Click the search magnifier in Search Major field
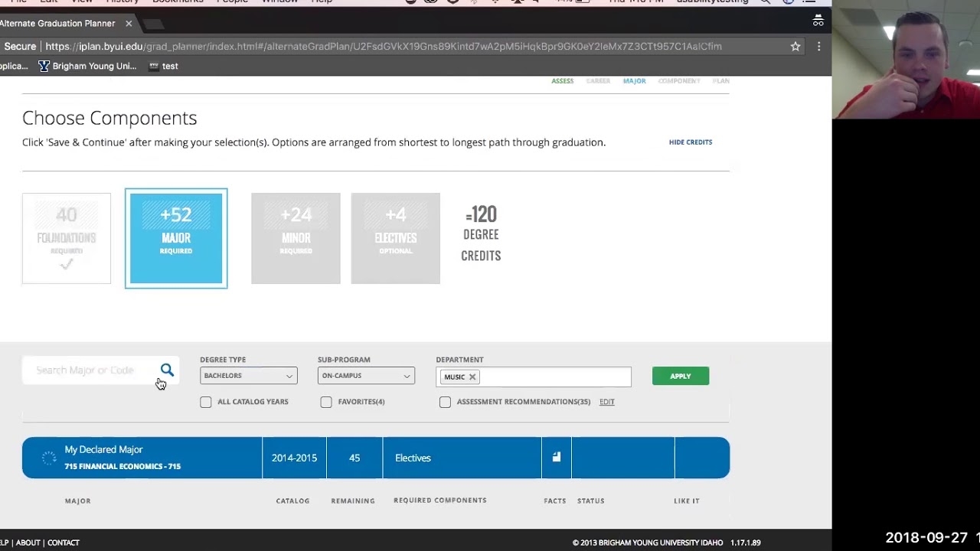Viewport: 980px width, 551px height. [x=167, y=370]
